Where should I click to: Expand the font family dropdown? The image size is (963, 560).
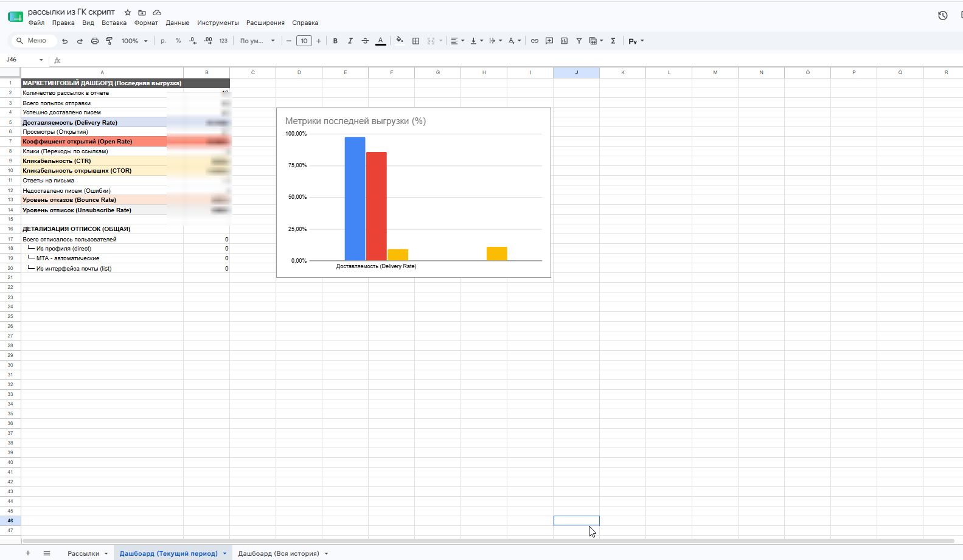(x=257, y=41)
